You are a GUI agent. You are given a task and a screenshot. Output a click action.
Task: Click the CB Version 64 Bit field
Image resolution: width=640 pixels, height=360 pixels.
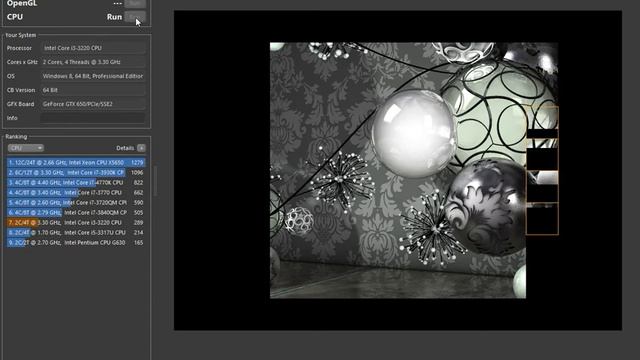[x=93, y=90]
